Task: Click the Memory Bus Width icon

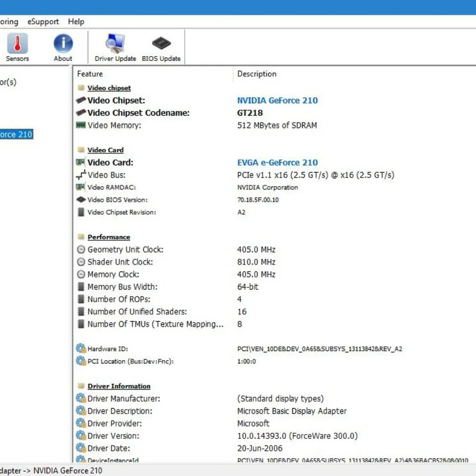Action: [81, 287]
